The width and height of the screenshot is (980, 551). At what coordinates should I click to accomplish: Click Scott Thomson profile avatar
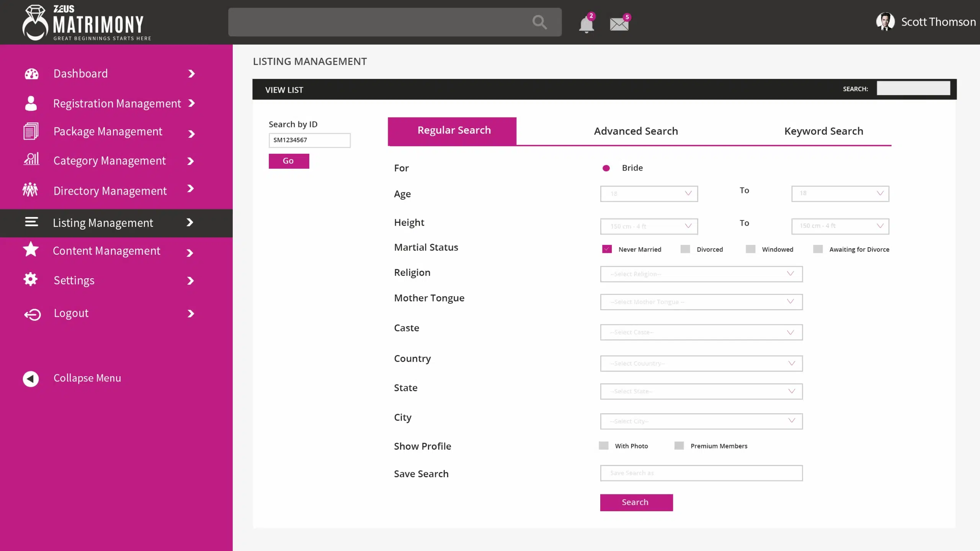885,21
